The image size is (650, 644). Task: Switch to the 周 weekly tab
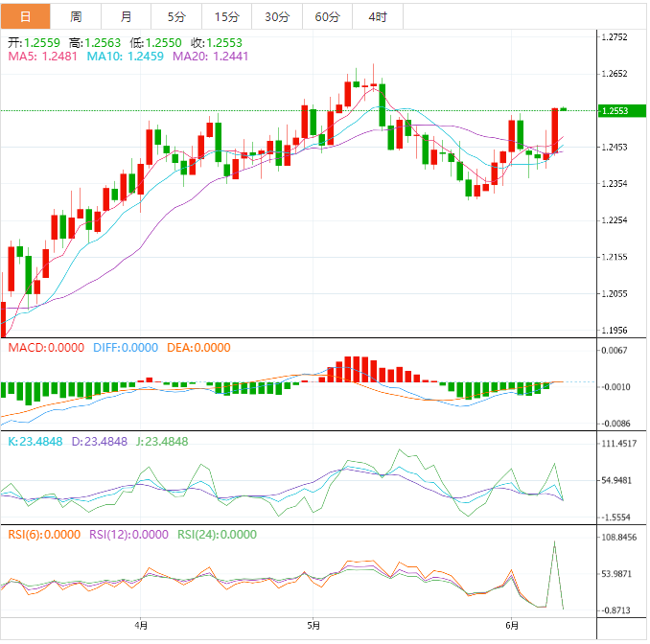pos(76,17)
